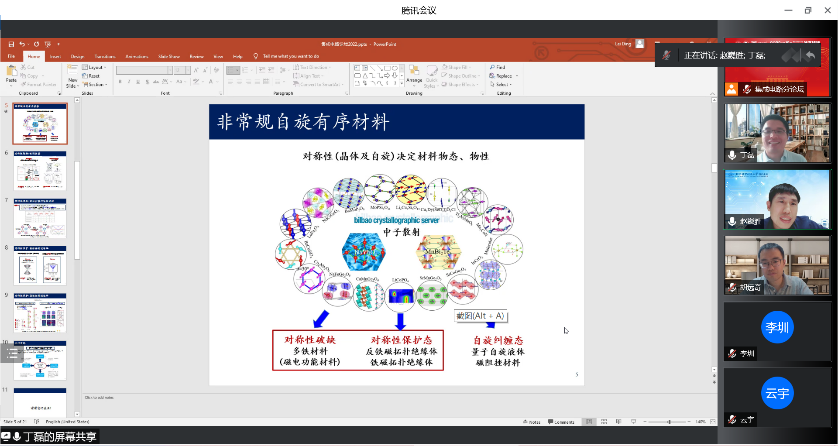Open the File menu
Image resolution: width=838 pixels, height=446 pixels.
[x=12, y=56]
